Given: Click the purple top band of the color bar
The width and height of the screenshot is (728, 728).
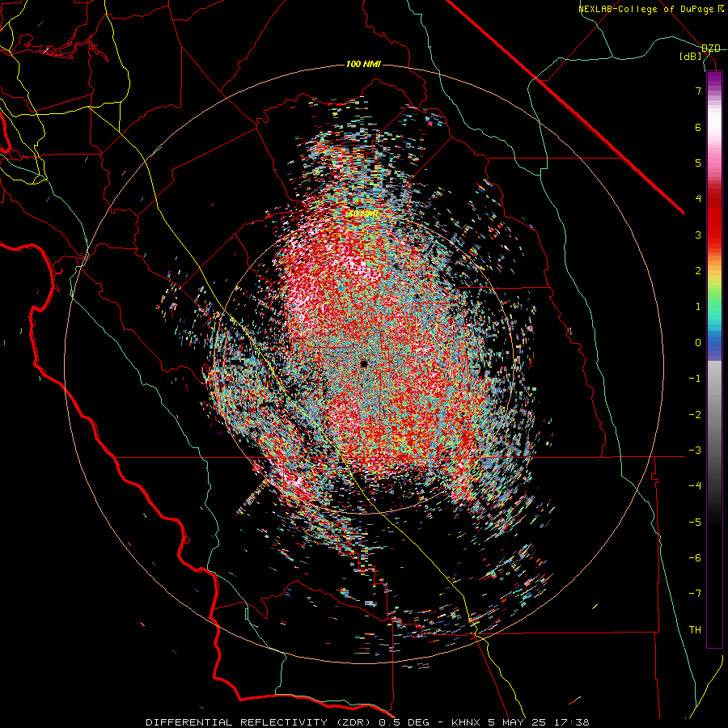Looking at the screenshot, I should point(714,79).
